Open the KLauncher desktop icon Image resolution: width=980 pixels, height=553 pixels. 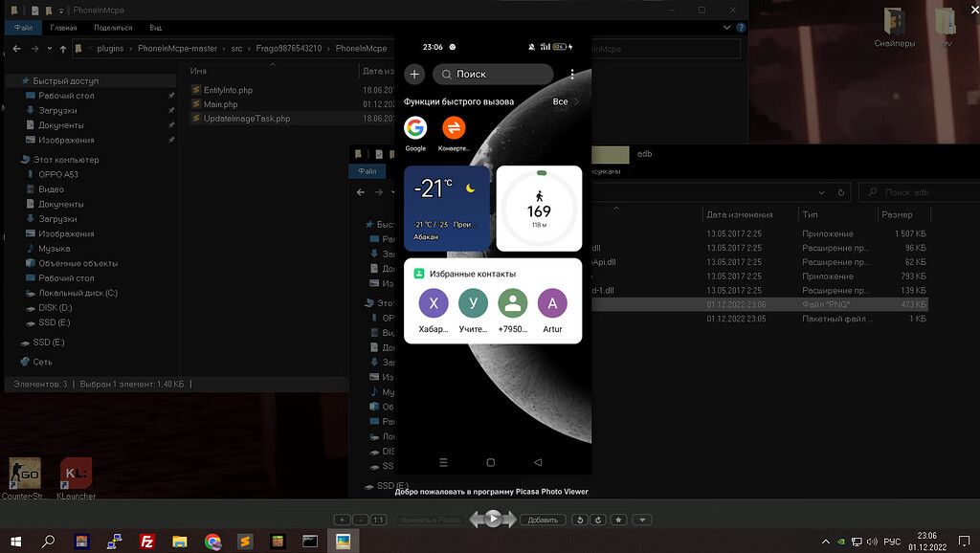coord(76,476)
